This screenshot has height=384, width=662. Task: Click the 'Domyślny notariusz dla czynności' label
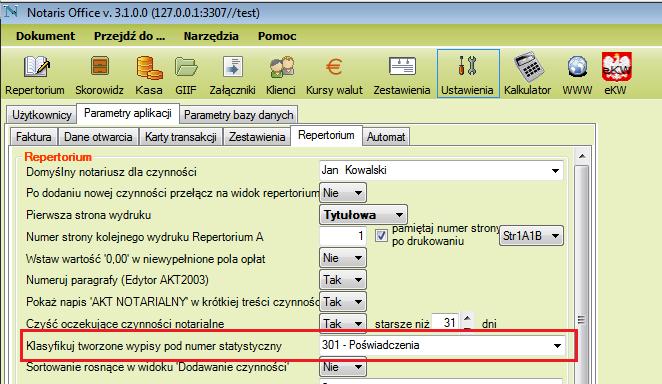[111, 172]
